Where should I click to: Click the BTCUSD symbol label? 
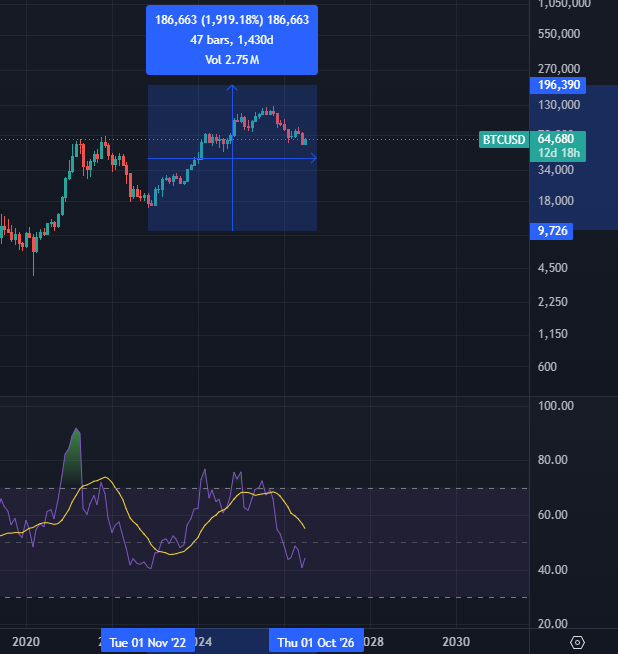point(504,140)
